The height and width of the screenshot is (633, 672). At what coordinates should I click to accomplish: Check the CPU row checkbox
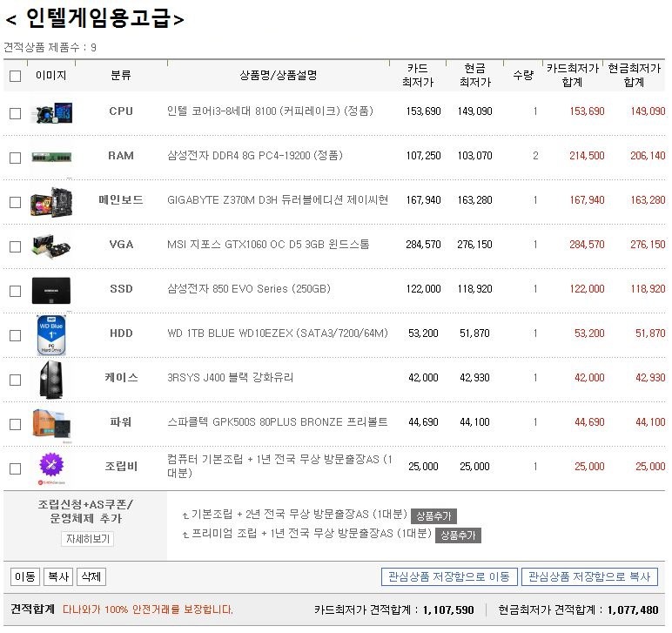coord(15,113)
